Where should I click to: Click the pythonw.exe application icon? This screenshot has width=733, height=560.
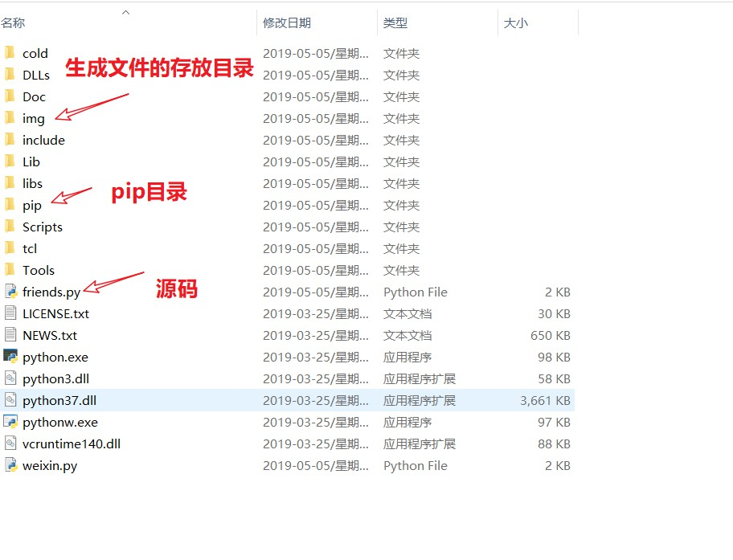pyautogui.click(x=10, y=421)
